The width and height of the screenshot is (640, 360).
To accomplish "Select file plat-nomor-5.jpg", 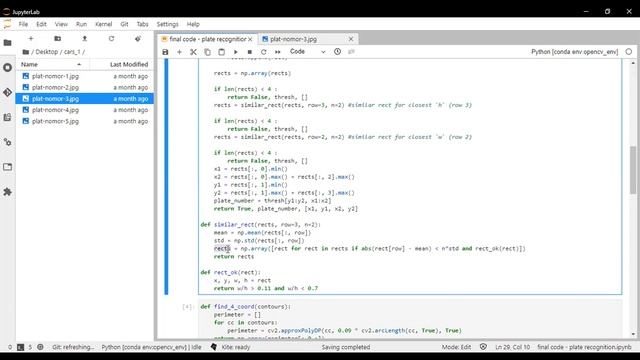I will (85, 121).
